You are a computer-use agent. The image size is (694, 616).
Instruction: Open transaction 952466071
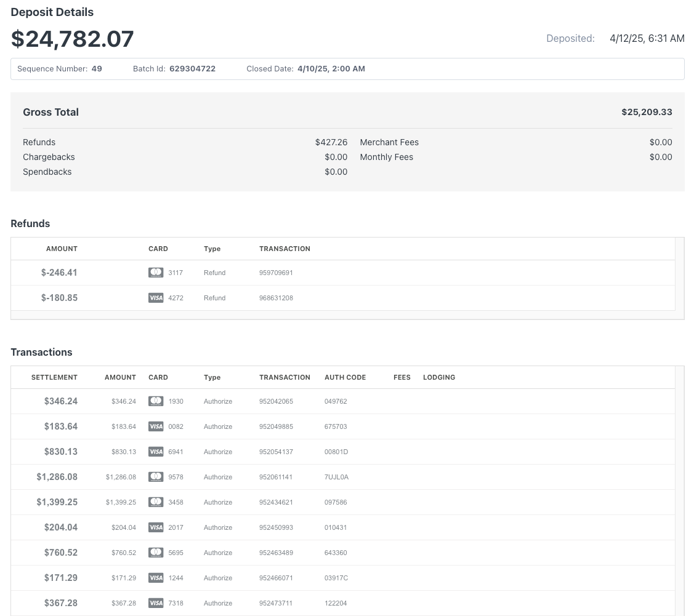(276, 577)
